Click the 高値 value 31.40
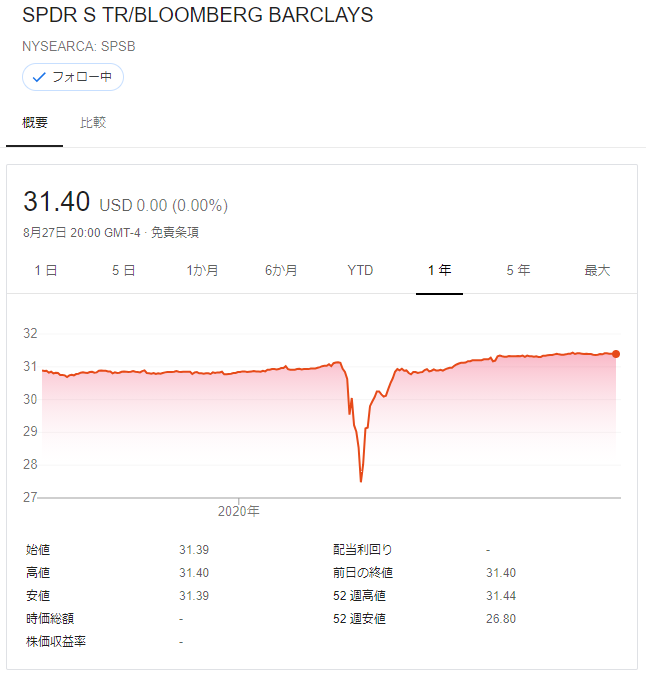 [x=194, y=573]
